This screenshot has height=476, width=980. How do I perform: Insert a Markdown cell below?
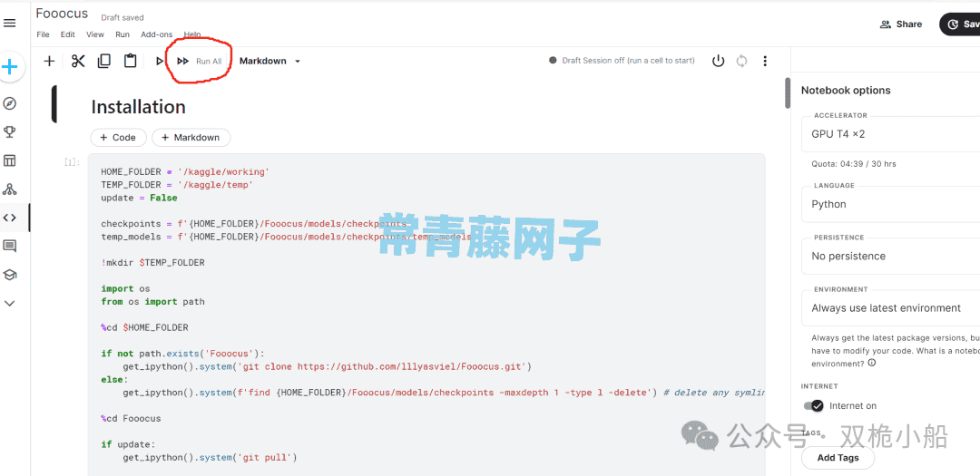pos(191,138)
